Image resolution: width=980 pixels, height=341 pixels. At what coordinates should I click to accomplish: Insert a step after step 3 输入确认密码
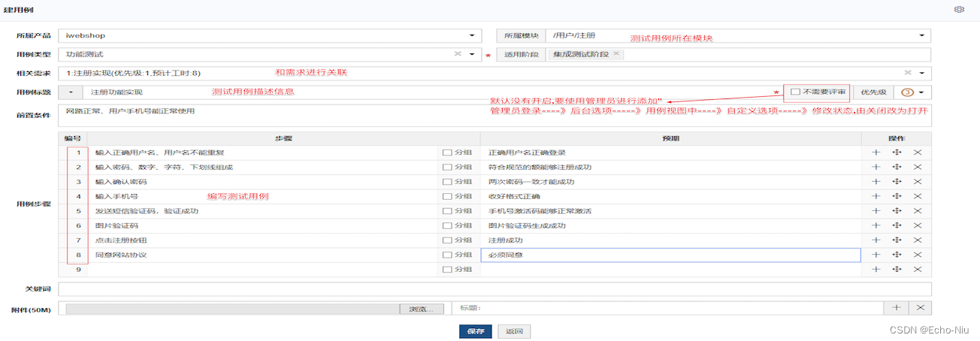876,182
